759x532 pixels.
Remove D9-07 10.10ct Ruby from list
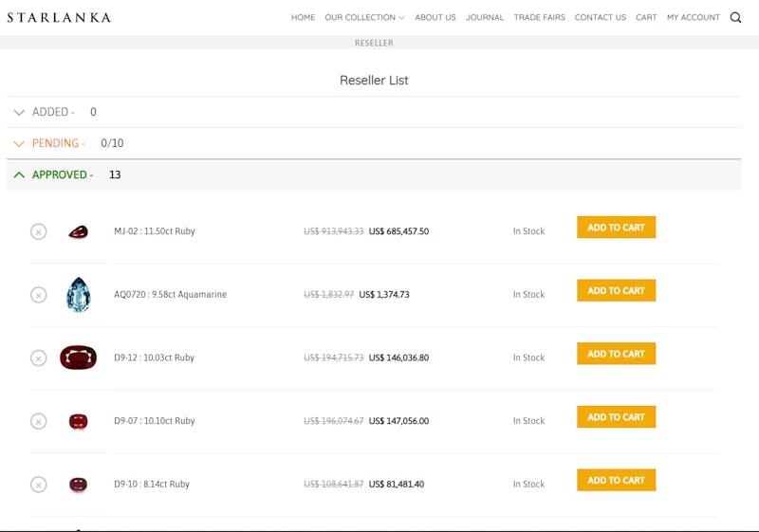(x=39, y=421)
